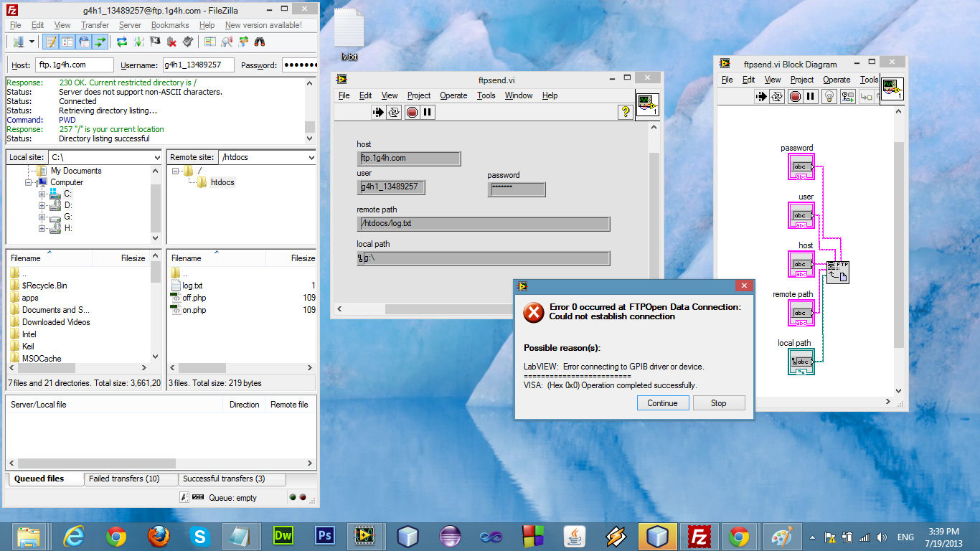
Task: Expand D: drive in local tree
Action: click(x=42, y=205)
